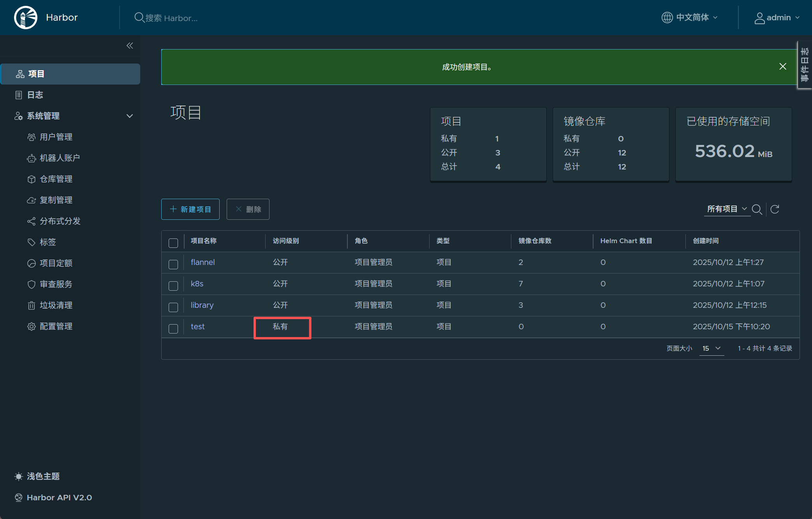
Task: Click the search magnifier icon in header
Action: (x=139, y=18)
